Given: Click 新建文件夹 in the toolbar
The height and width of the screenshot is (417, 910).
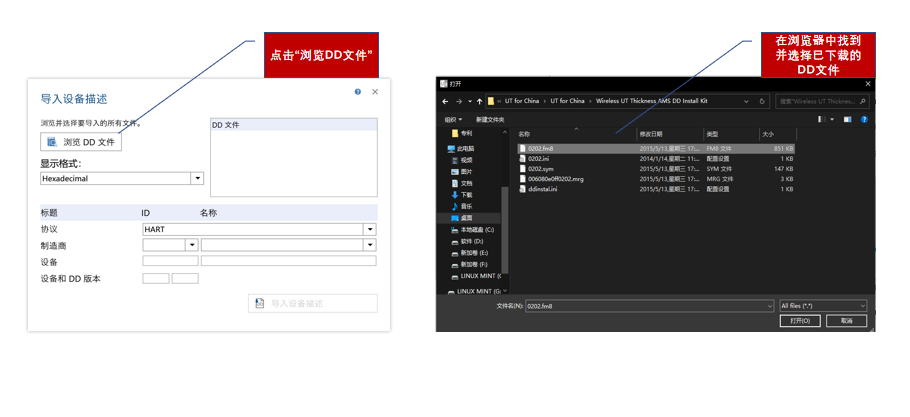Looking at the screenshot, I should tap(490, 119).
